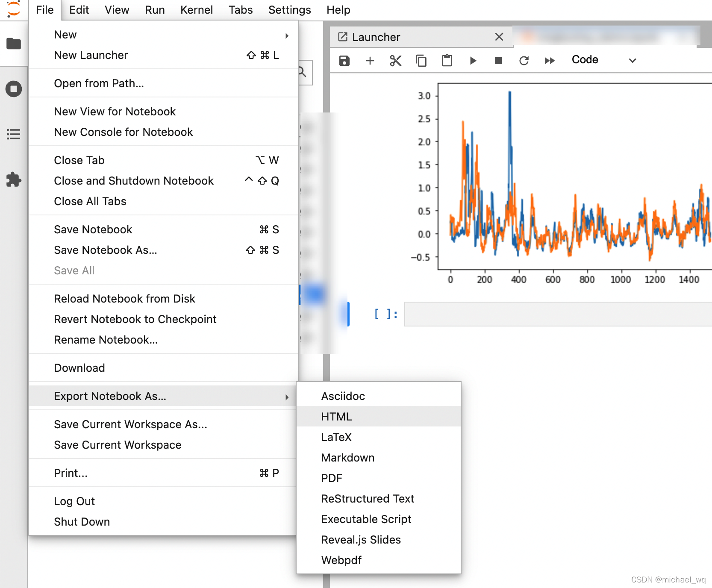The image size is (712, 588).
Task: Copy selected cells toolbar icon
Action: 421,61
